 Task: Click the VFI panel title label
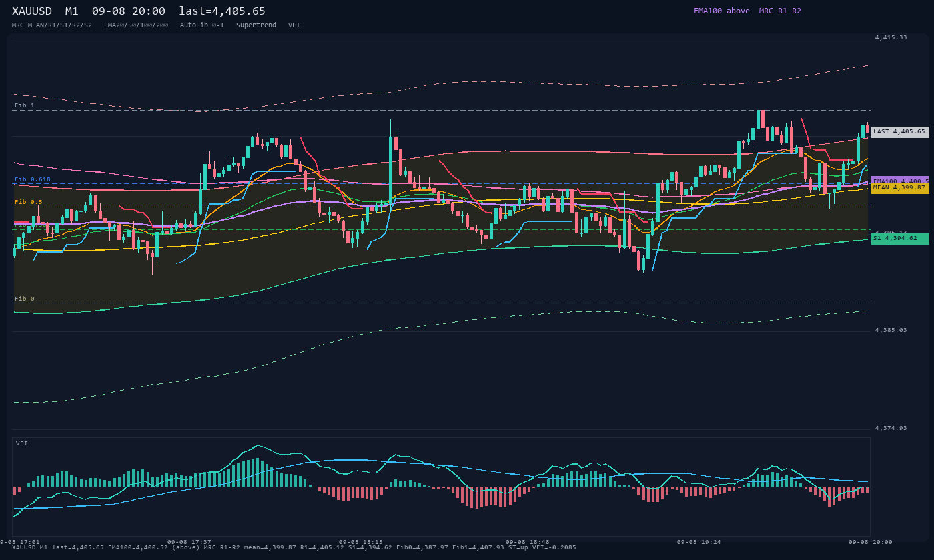click(22, 443)
